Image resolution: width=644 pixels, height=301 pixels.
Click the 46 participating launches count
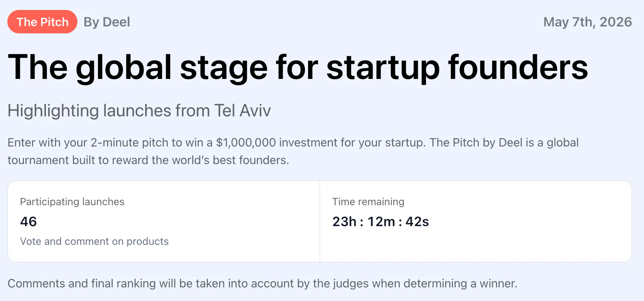pos(28,221)
